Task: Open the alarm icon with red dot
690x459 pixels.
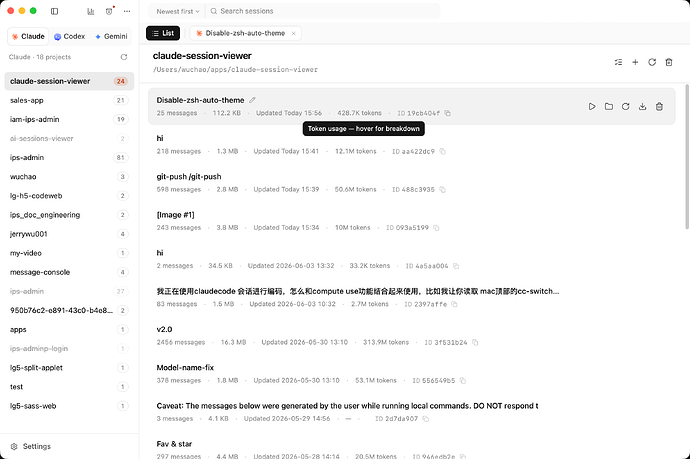Action: [109, 11]
